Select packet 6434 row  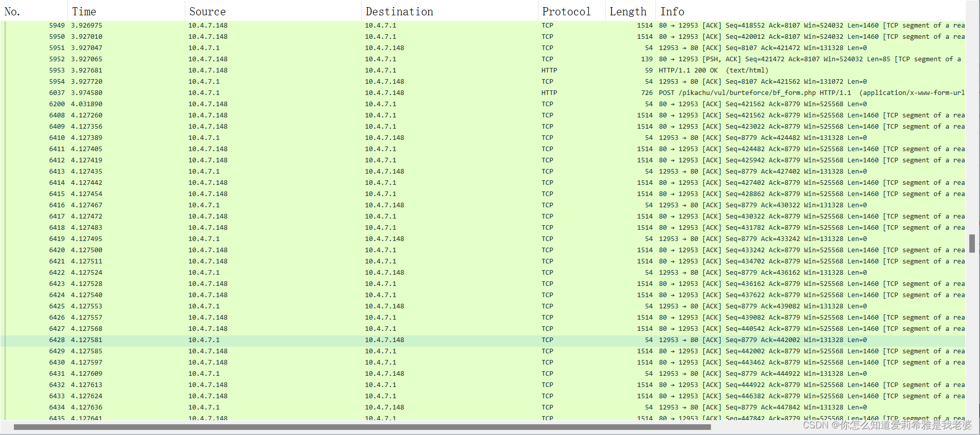482,407
